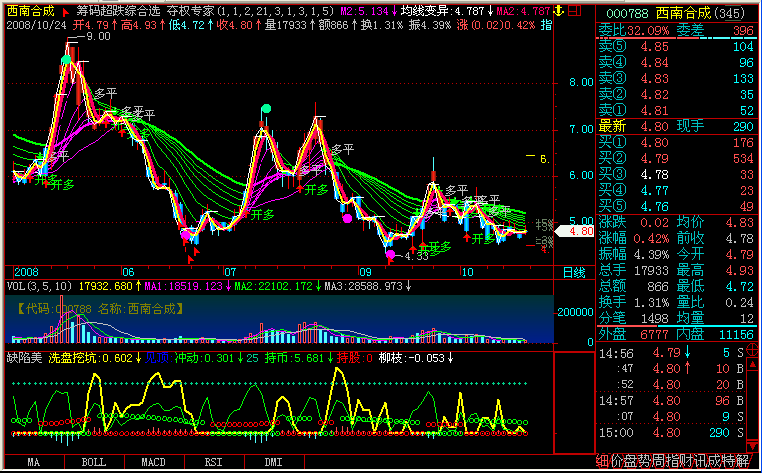Image resolution: width=762 pixels, height=473 pixels.
Task: Click the 内盘 11156 value
Action: tap(736, 334)
